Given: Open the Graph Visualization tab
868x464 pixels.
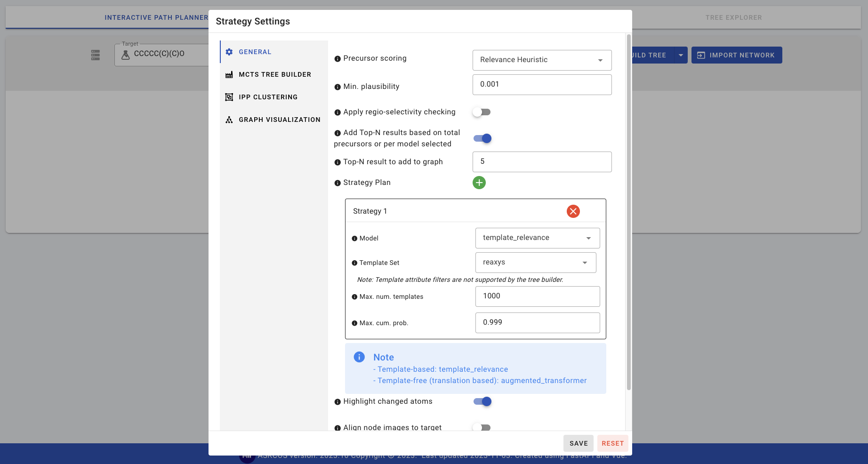Looking at the screenshot, I should pyautogui.click(x=274, y=120).
